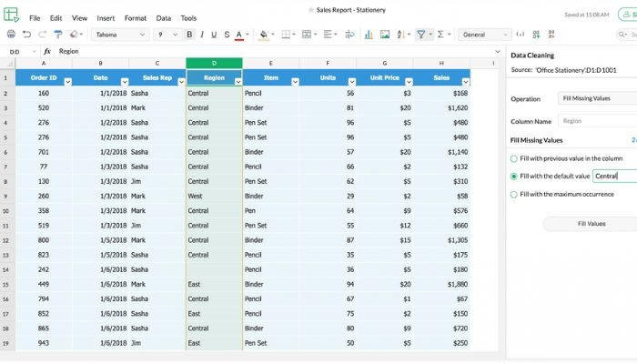
Task: Select the paint format brush icon
Action: pyautogui.click(x=58, y=35)
